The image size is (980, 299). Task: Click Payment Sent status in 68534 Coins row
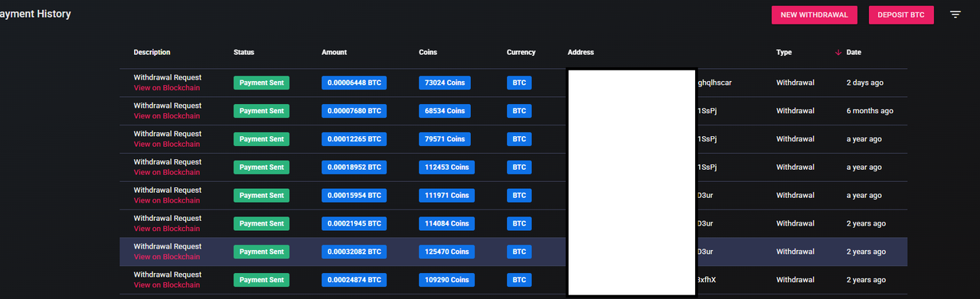click(x=261, y=111)
